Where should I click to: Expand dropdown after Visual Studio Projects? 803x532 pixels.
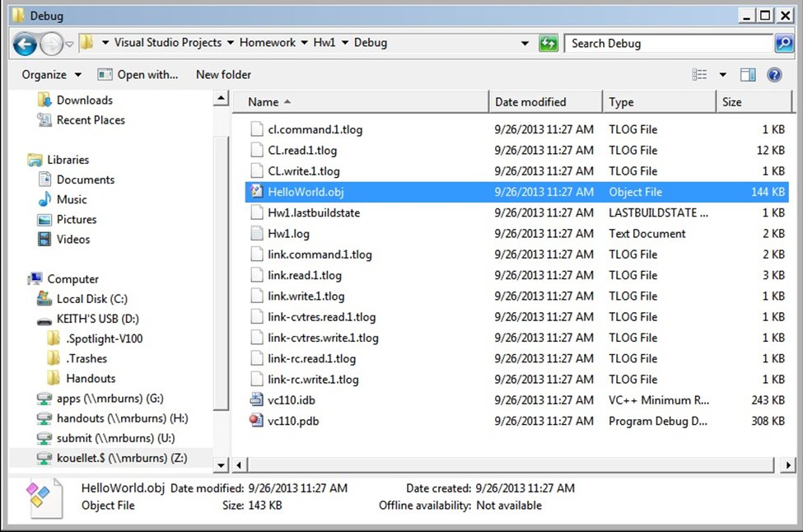(x=231, y=43)
